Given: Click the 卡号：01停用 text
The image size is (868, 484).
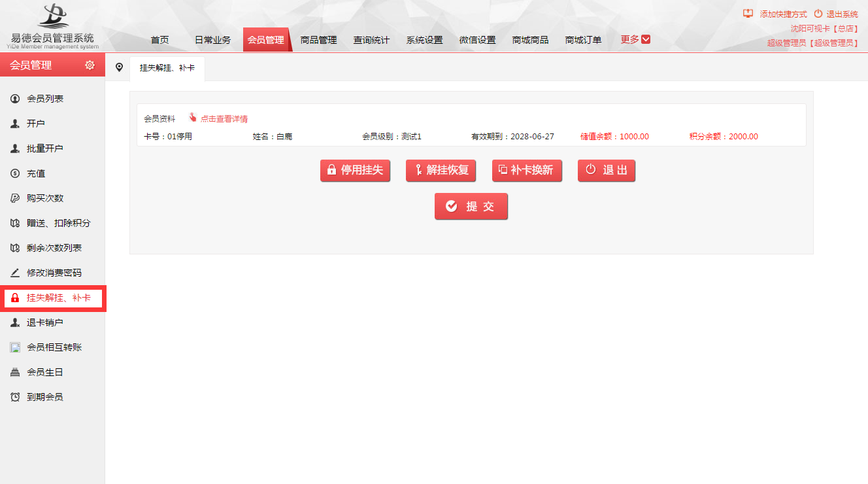Looking at the screenshot, I should point(168,137).
